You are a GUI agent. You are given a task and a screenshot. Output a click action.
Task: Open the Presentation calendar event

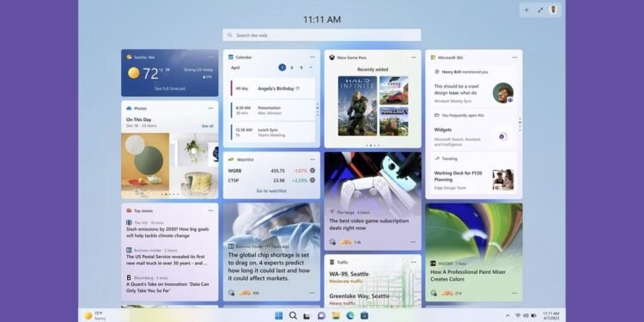[273, 110]
